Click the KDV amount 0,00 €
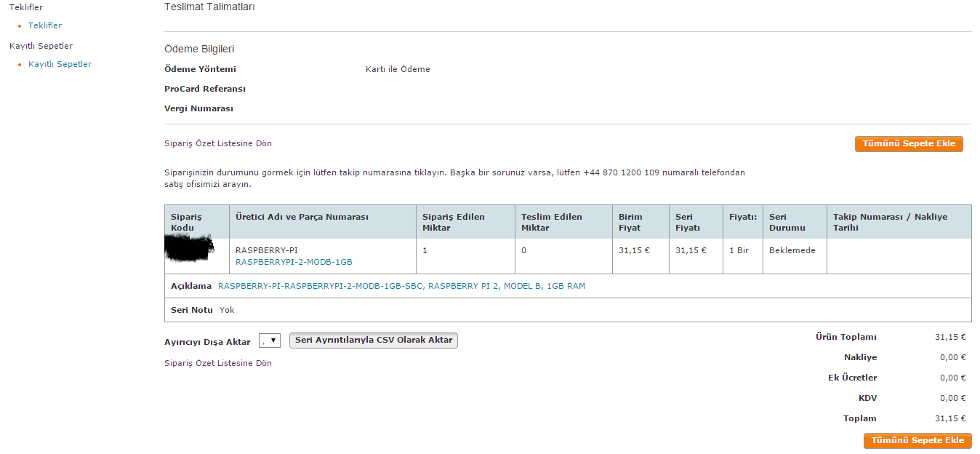980x454 pixels. pos(952,398)
